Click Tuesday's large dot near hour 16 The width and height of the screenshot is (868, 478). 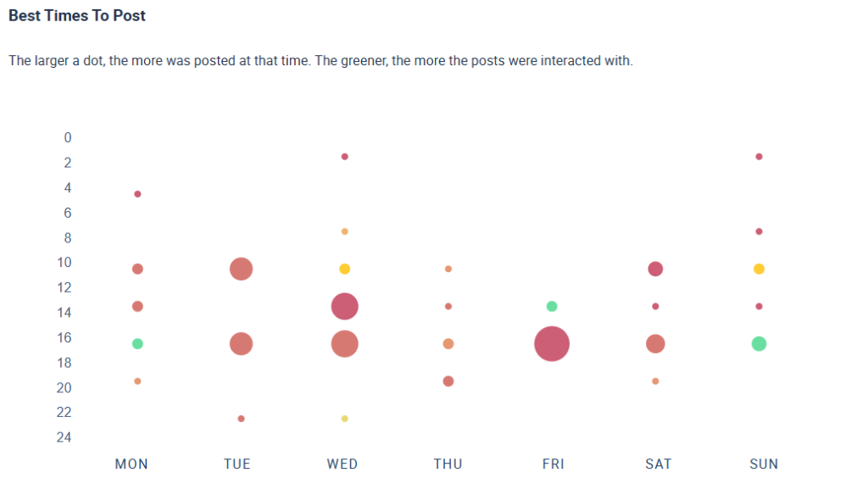click(241, 343)
